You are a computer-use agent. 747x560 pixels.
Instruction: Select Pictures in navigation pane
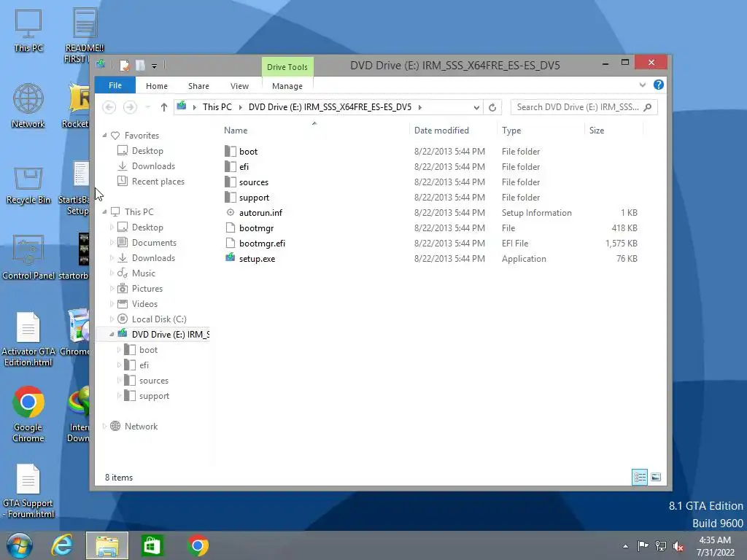point(147,289)
